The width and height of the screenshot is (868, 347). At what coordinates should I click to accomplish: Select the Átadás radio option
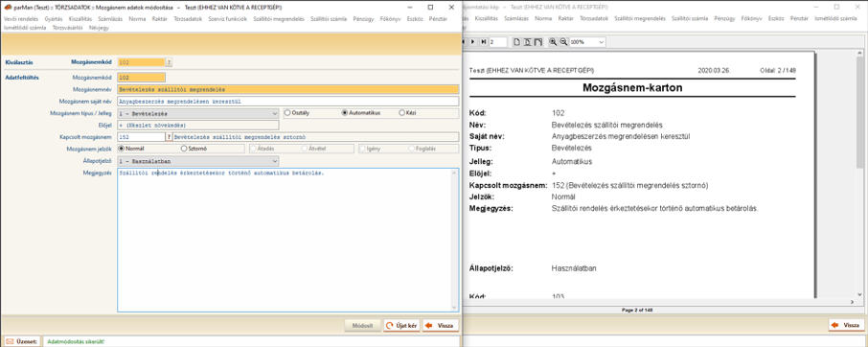pos(254,149)
